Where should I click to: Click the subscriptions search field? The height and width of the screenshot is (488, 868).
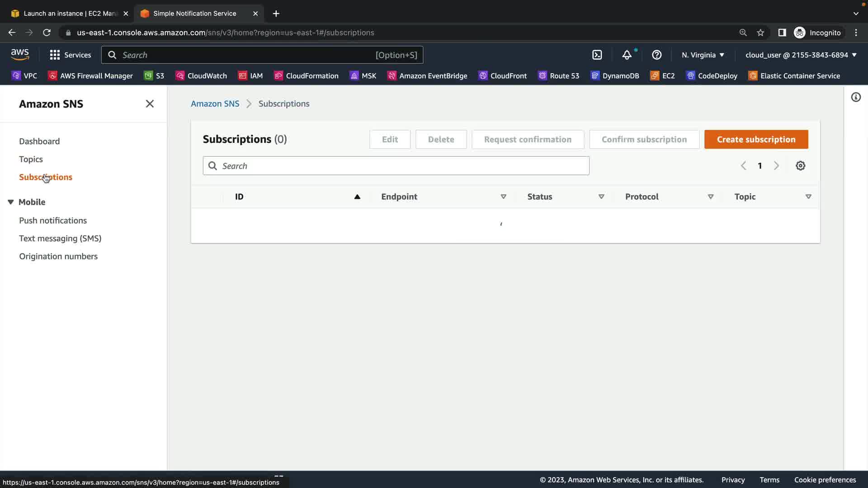pos(396,166)
